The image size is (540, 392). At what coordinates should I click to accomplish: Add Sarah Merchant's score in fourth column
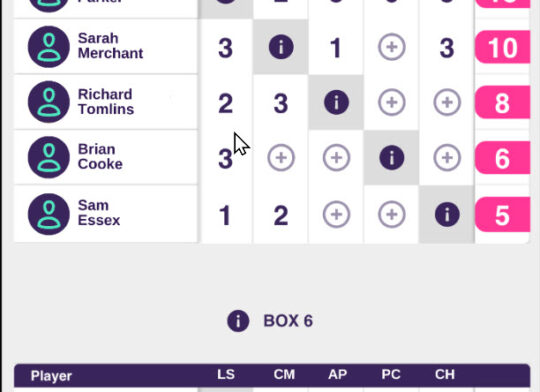(x=392, y=47)
